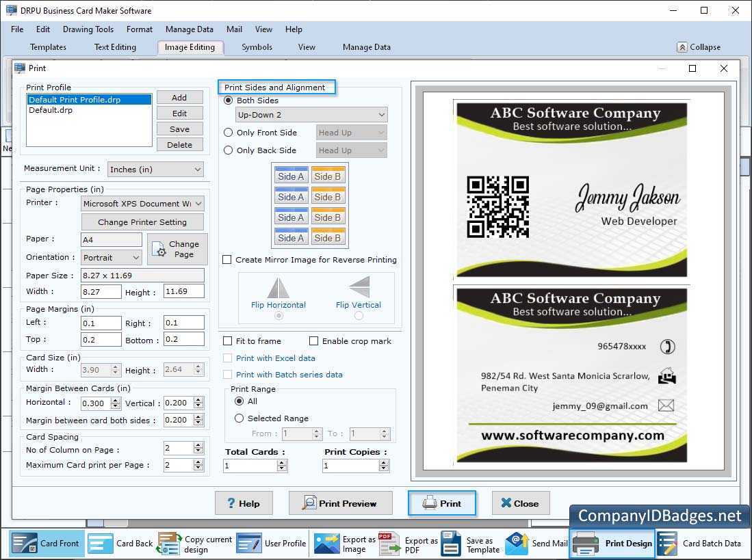752x560 pixels.
Task: Check Enable crop mark
Action: (313, 341)
